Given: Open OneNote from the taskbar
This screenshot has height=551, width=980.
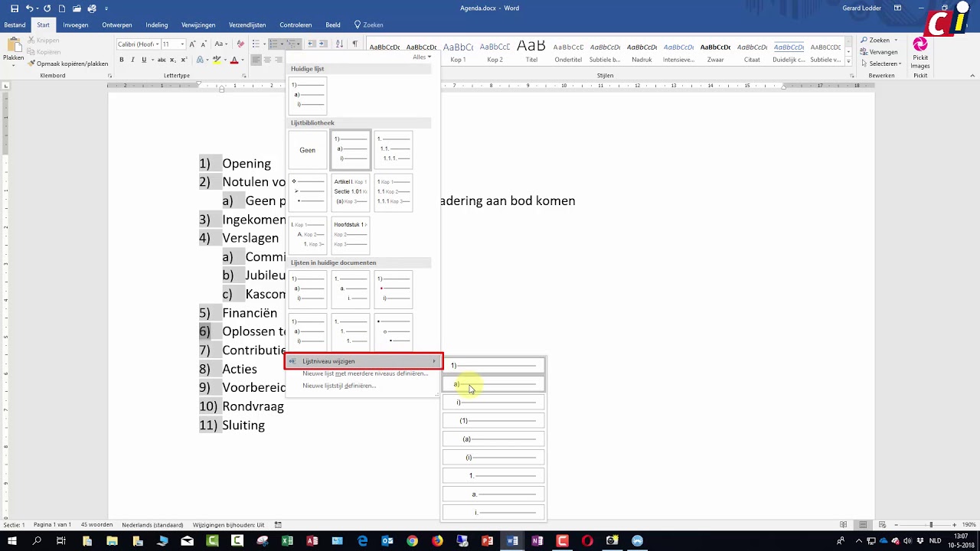Looking at the screenshot, I should point(537,541).
